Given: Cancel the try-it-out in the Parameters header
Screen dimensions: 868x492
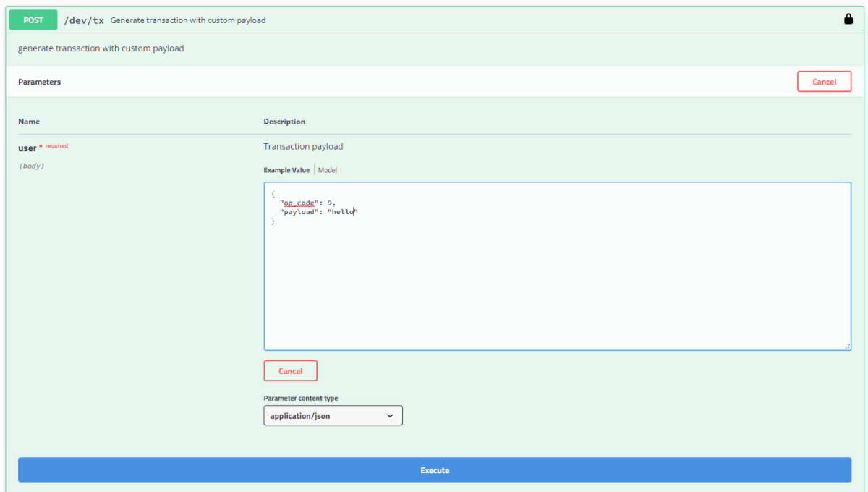Looking at the screenshot, I should (824, 82).
